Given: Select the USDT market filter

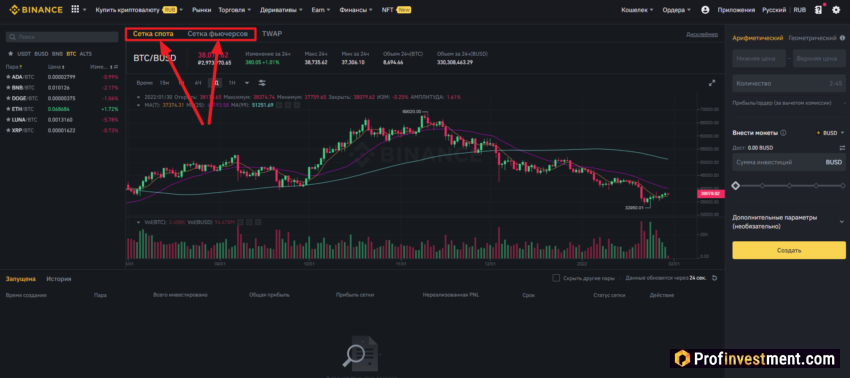Looking at the screenshot, I should [x=24, y=54].
